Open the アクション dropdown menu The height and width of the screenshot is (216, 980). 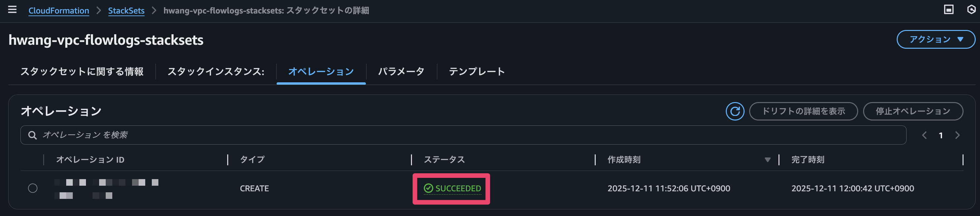936,39
